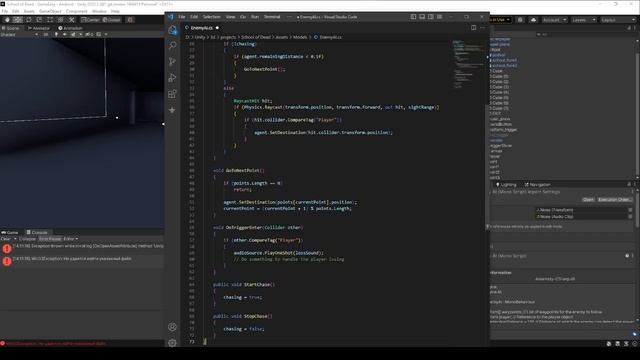Switch to the Game tab in Unity
The image size is (640, 360).
[10, 232]
